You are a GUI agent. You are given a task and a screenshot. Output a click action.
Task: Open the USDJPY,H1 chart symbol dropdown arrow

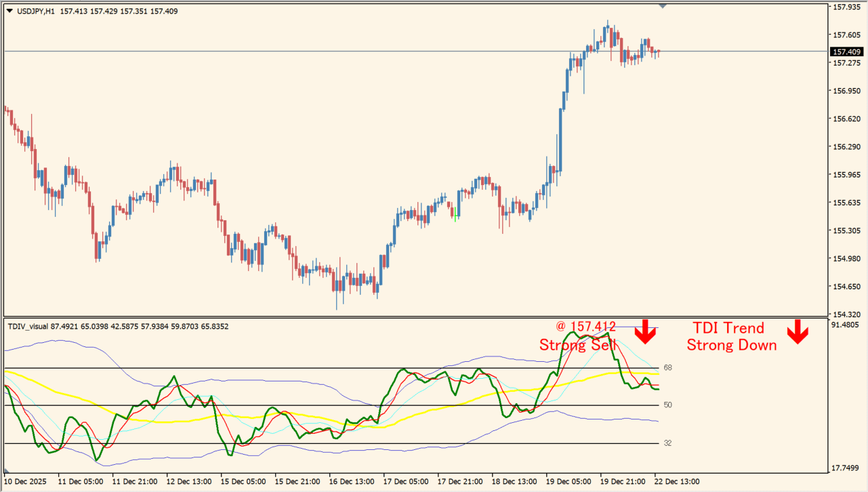click(9, 11)
